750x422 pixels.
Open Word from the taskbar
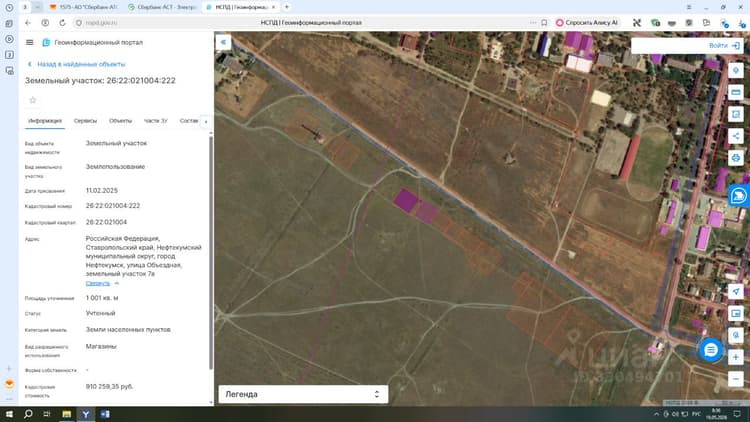tap(105, 414)
